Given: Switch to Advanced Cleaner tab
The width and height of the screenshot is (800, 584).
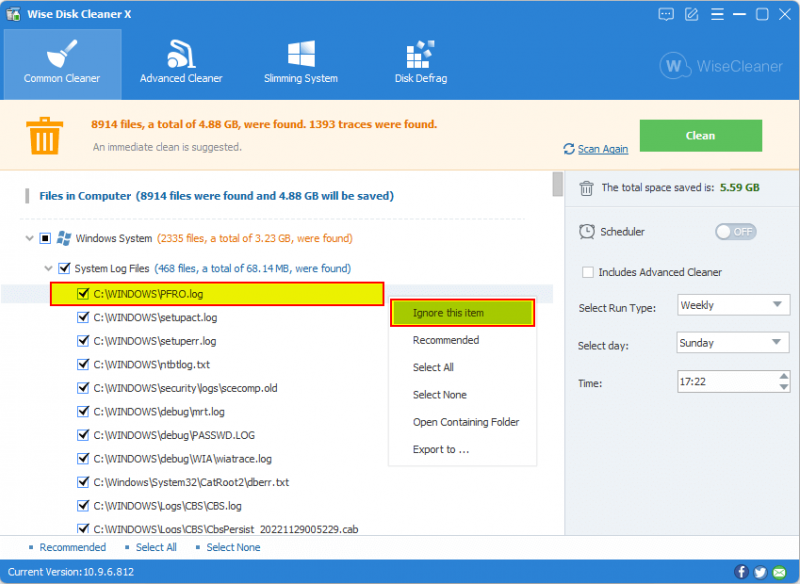Looking at the screenshot, I should [x=181, y=64].
